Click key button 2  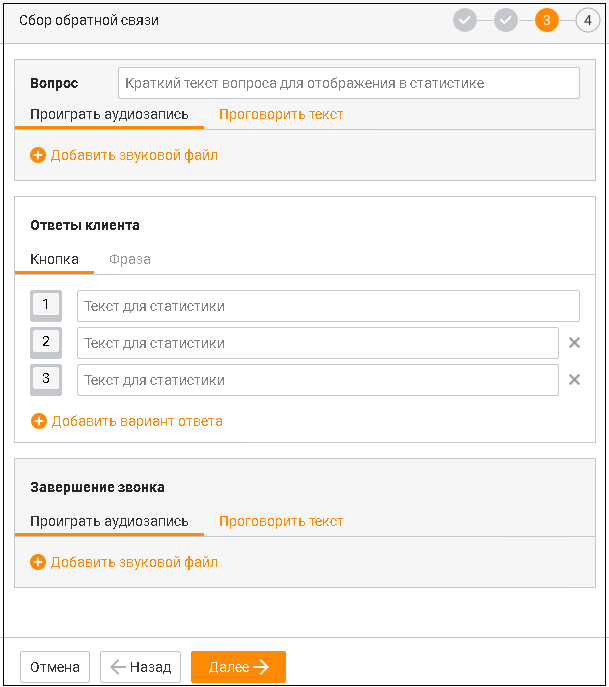coord(46,342)
